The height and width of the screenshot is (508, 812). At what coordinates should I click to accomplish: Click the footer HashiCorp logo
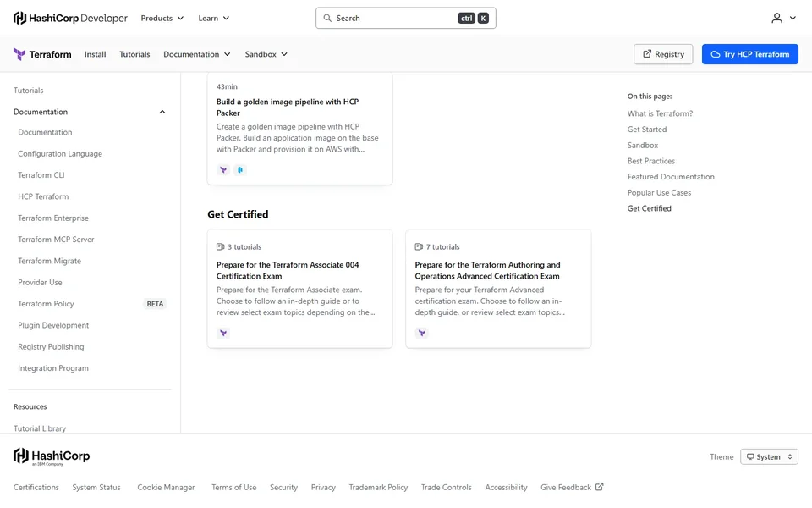click(52, 456)
